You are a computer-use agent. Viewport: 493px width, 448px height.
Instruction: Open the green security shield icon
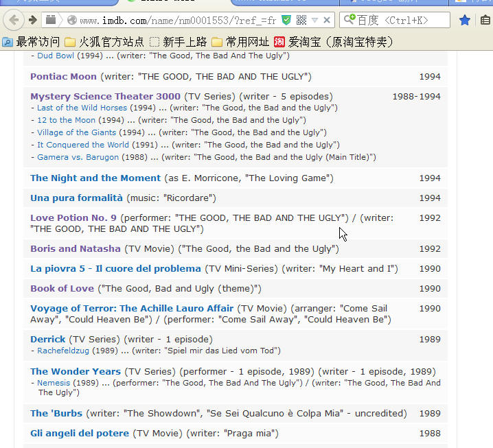click(x=286, y=21)
